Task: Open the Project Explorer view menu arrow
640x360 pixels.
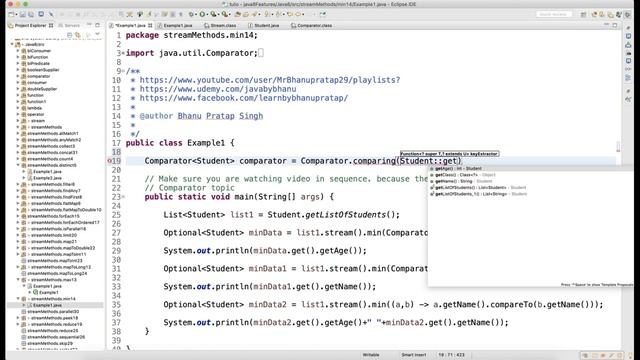Action: pos(97,35)
